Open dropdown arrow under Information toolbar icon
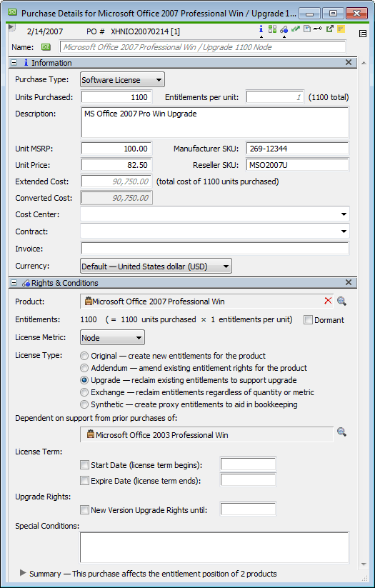 point(261,37)
